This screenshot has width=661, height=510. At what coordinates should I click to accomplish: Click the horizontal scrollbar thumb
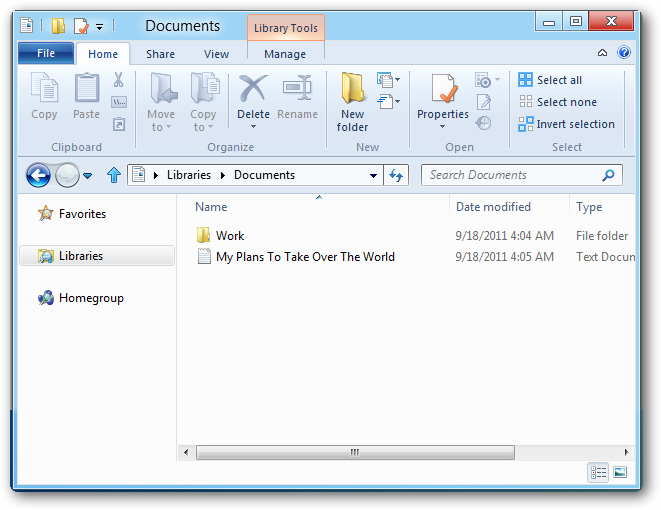(355, 452)
